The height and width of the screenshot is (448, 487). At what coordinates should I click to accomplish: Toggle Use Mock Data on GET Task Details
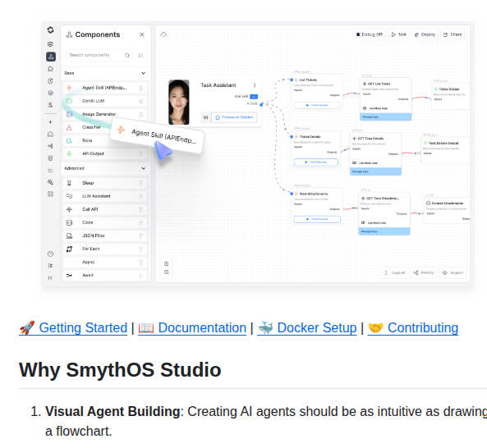pos(355,163)
